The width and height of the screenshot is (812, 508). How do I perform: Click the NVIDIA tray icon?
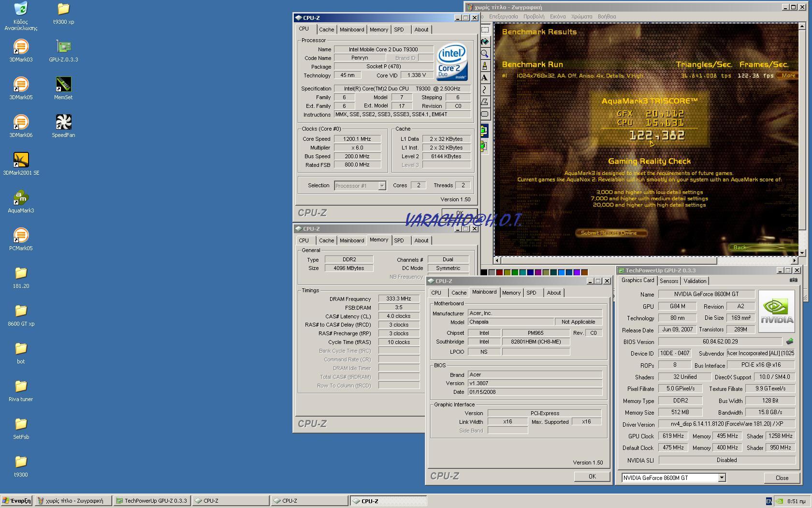coord(779,501)
